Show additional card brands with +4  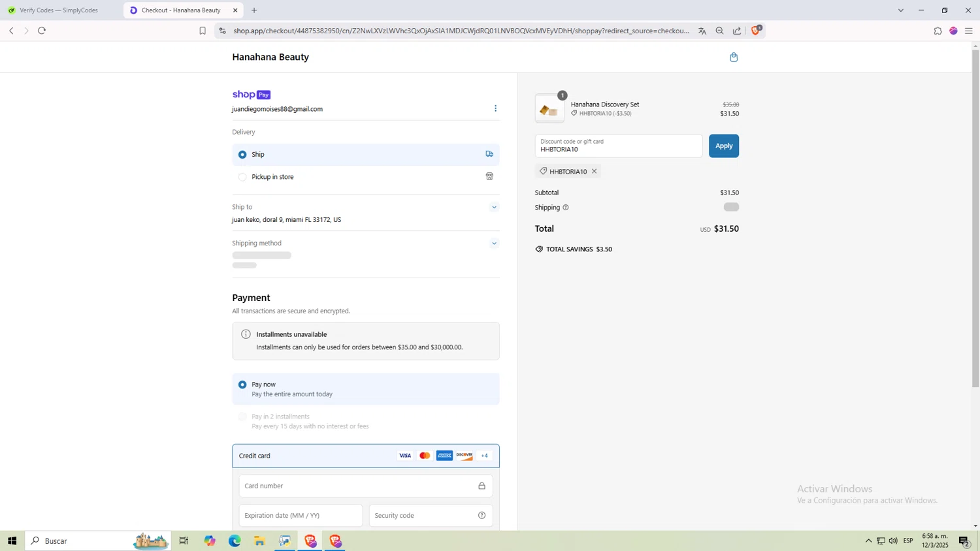point(484,456)
